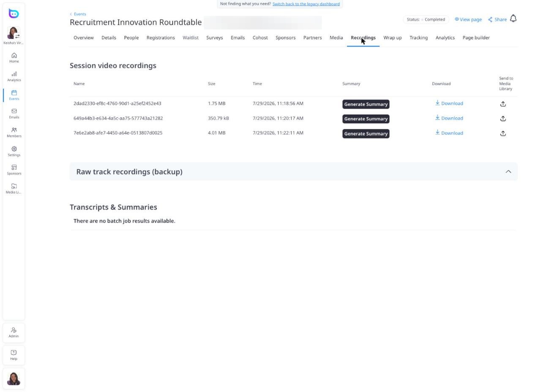The height and width of the screenshot is (392, 560).
Task: Open the Help sidebar icon
Action: pos(14,355)
